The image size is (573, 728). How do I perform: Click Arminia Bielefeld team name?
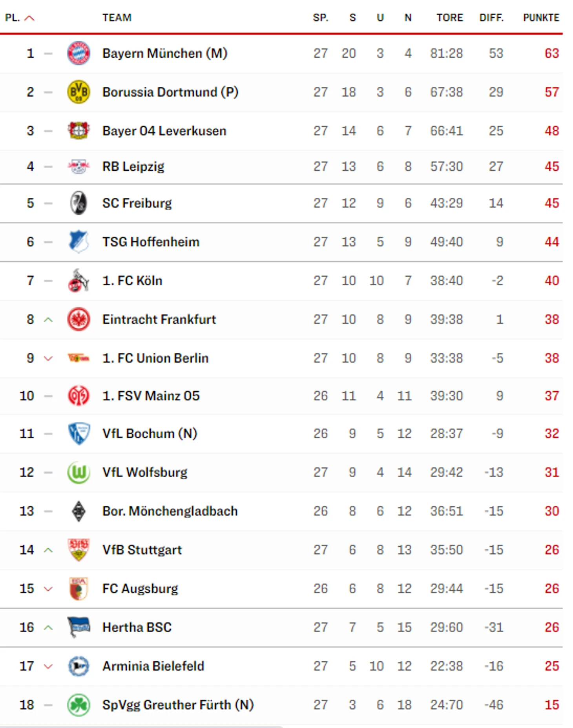coord(153,666)
